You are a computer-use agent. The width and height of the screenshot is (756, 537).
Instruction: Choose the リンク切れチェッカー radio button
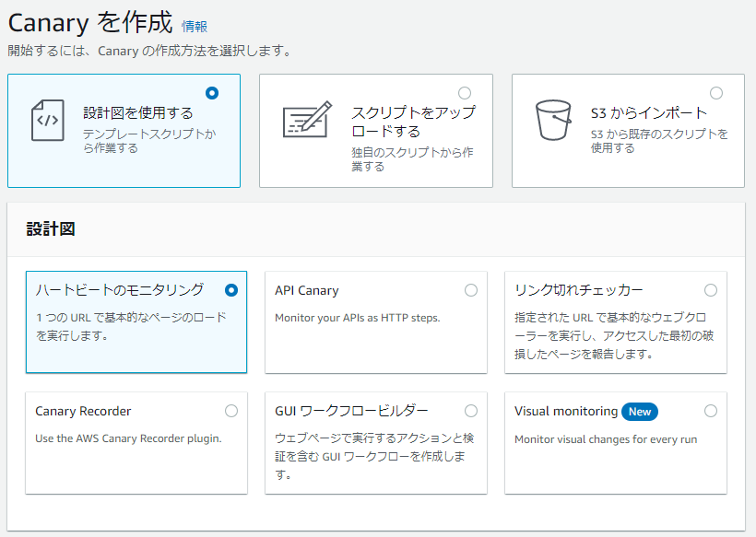click(711, 290)
